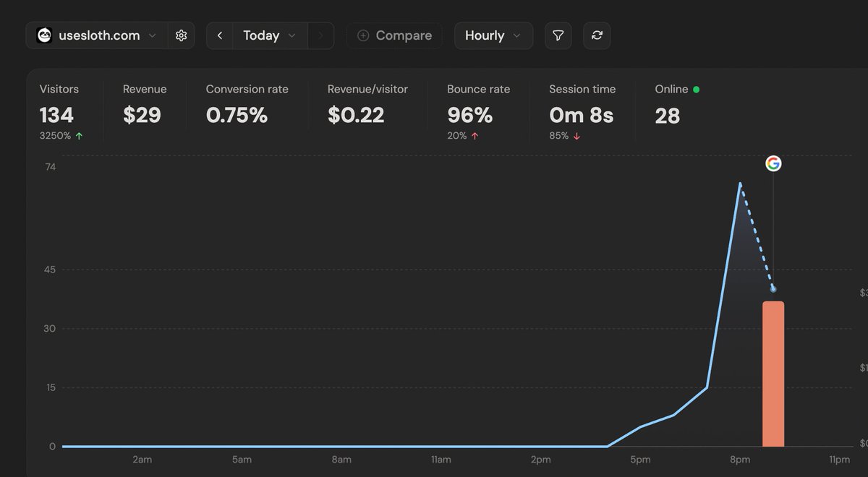This screenshot has width=868, height=477.
Task: Click the 85% session time change
Action: click(x=565, y=136)
